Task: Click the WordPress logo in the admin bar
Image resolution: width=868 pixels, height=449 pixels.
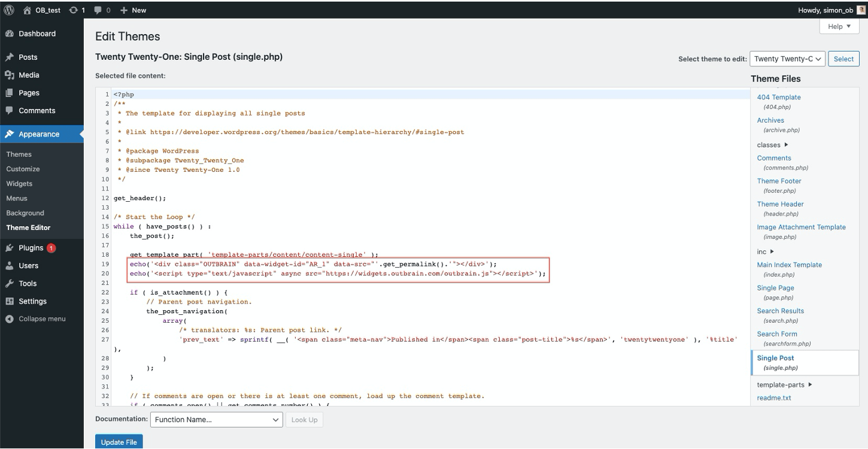Action: pos(8,10)
